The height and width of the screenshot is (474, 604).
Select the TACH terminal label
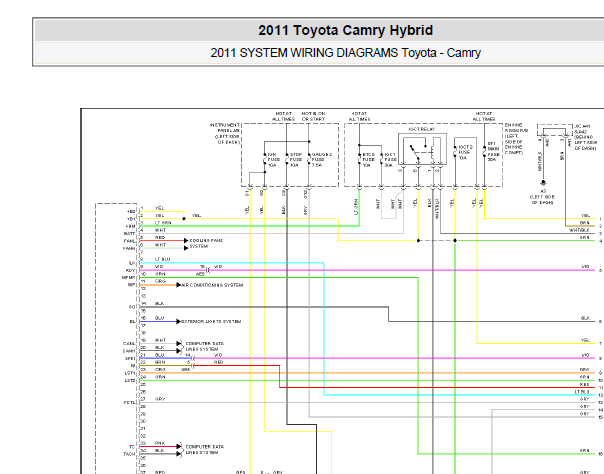(x=129, y=454)
